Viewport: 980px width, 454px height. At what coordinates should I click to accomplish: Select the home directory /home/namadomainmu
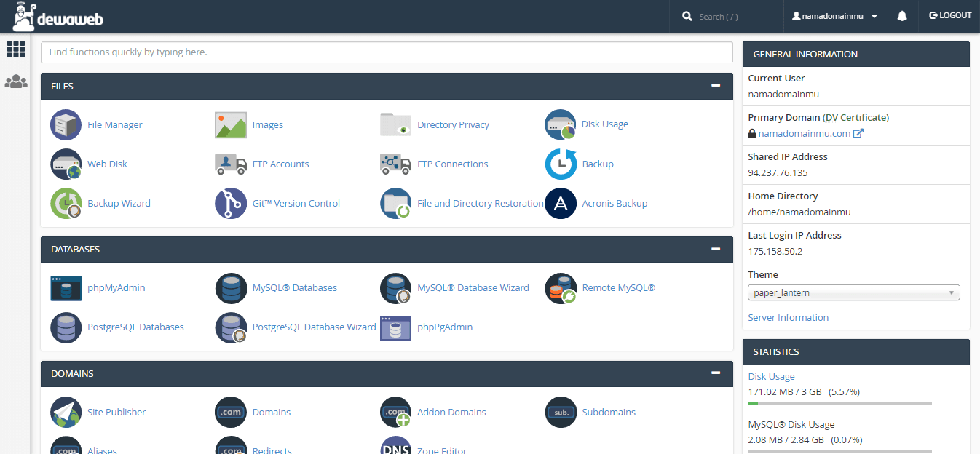(x=799, y=212)
